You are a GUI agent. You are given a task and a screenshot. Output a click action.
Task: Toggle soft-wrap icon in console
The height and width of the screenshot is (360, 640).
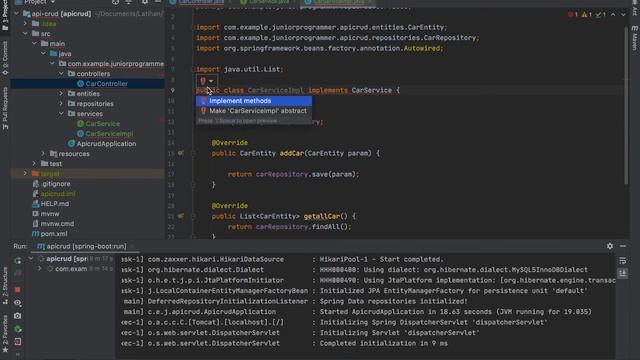coord(622,260)
